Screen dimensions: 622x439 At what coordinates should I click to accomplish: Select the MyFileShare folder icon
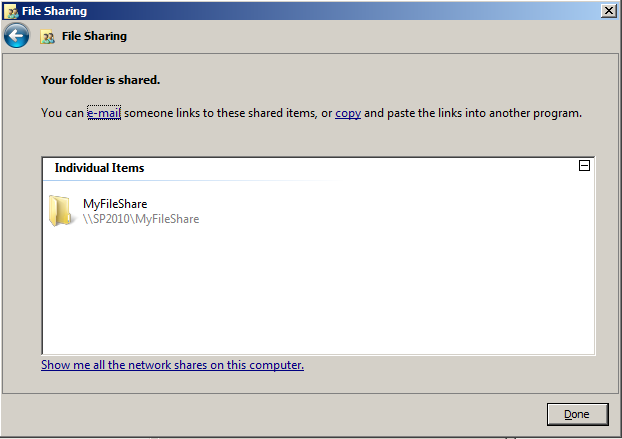60,211
